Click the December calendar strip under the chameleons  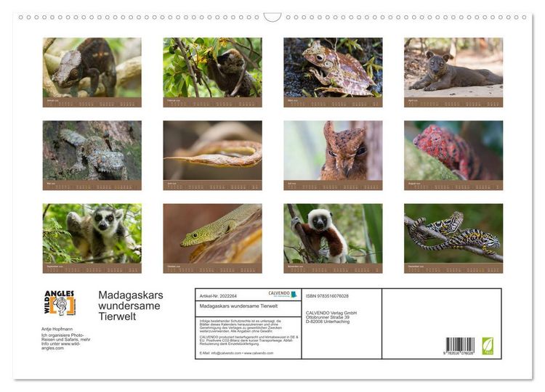tap(453, 268)
